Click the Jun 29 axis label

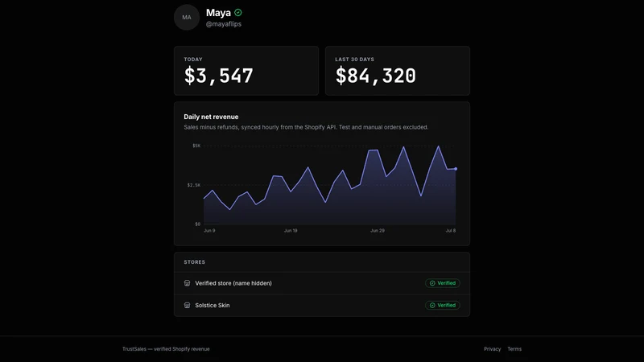click(378, 231)
